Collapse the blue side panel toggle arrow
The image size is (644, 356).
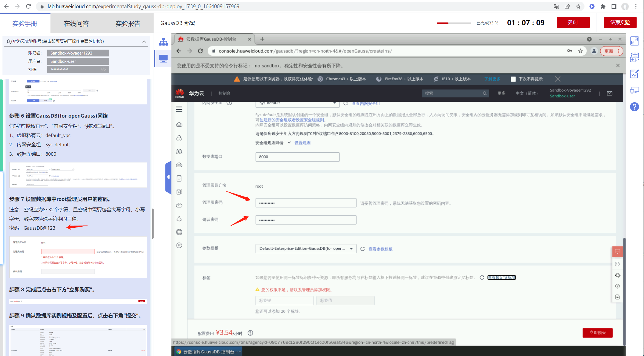click(168, 177)
